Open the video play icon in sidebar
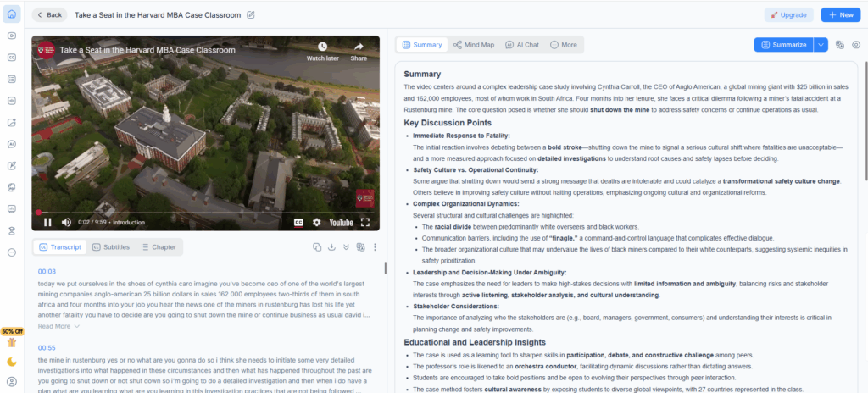The image size is (868, 393). click(x=12, y=36)
